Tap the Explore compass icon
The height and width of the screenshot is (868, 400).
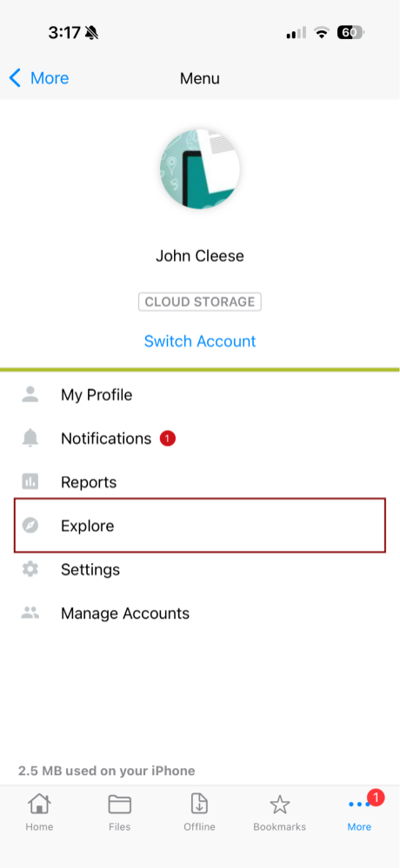point(30,526)
